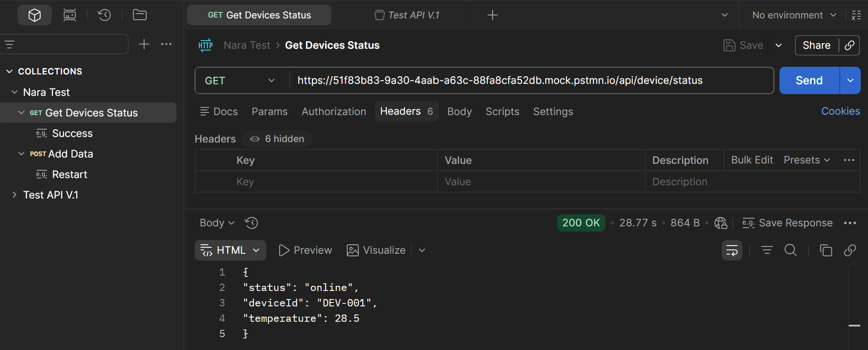
Task: Click the response link icon
Action: coord(850,250)
